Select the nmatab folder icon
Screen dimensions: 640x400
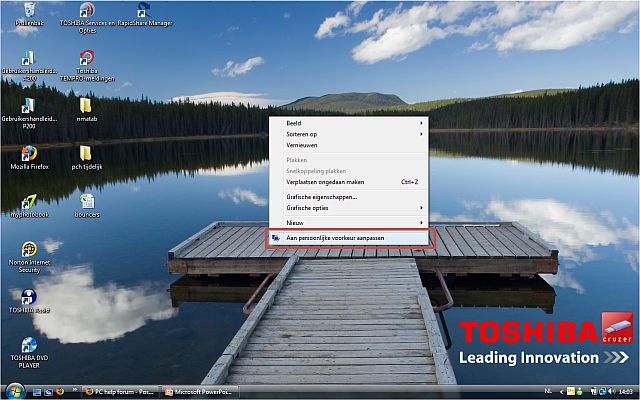tap(86, 109)
